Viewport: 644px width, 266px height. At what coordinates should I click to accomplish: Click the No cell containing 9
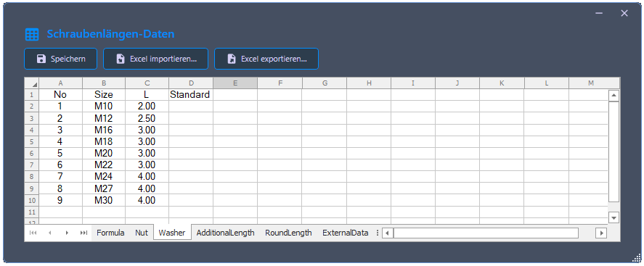point(61,201)
